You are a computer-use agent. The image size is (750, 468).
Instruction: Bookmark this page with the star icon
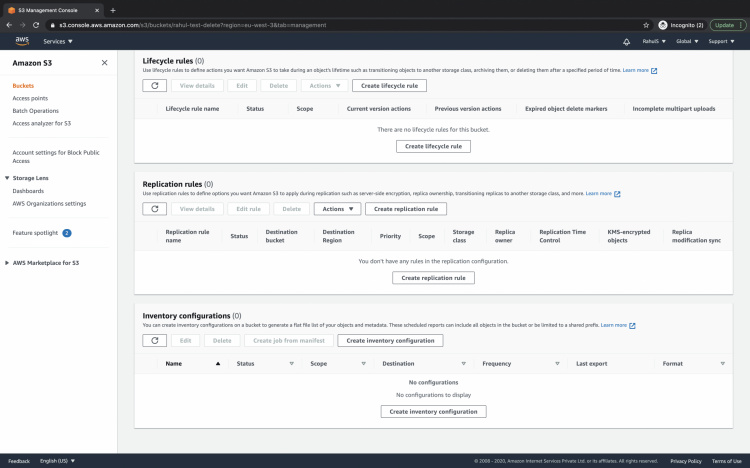(648, 24)
